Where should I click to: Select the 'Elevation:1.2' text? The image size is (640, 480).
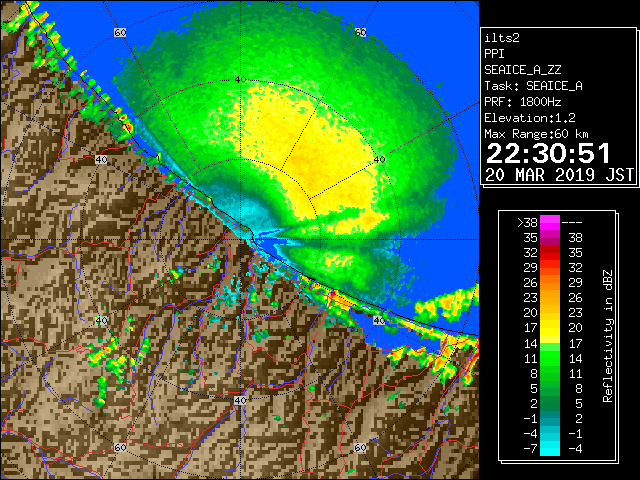tap(529, 118)
